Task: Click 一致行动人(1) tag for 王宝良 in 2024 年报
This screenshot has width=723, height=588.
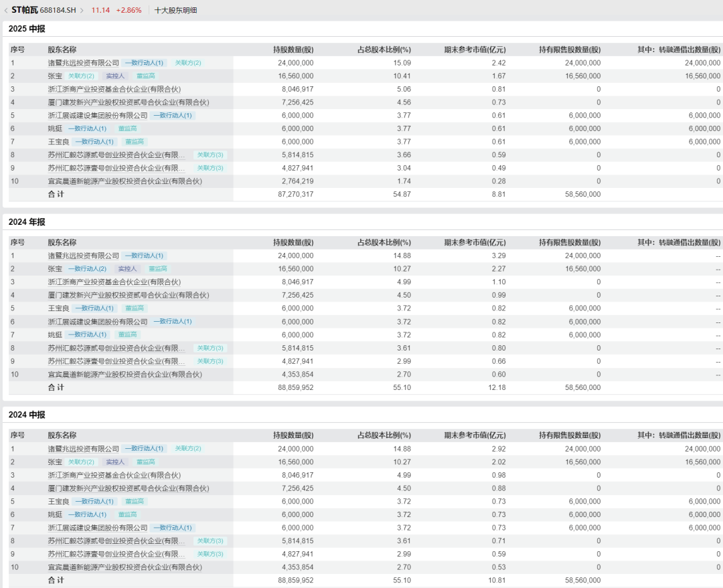Action: (x=94, y=308)
